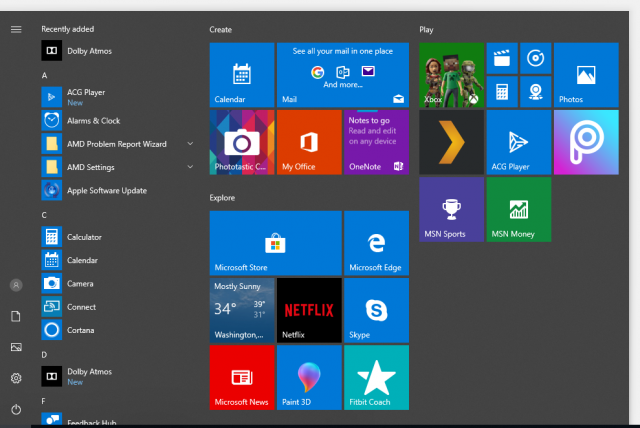The width and height of the screenshot is (640, 428).
Task: Open the user account icon in sidebar
Action: (16, 285)
